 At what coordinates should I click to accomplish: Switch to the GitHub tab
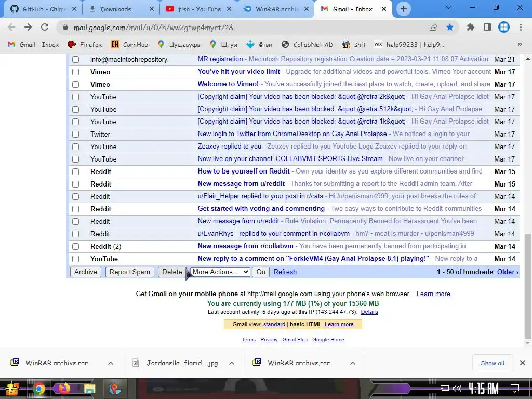38,9
